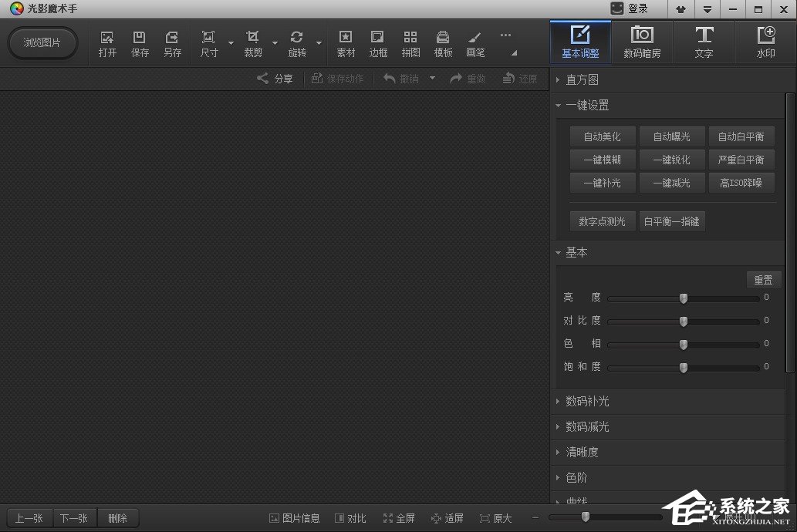Switch to the Digital Darkroom (数码暗房) tab
Viewport: 797px width, 532px height.
[642, 42]
